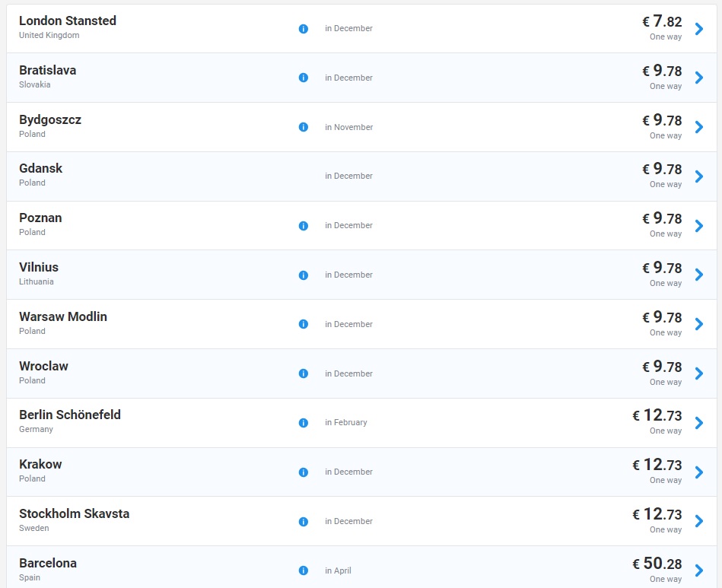Click 'in February' for Berlin Schönefeld

(345, 423)
